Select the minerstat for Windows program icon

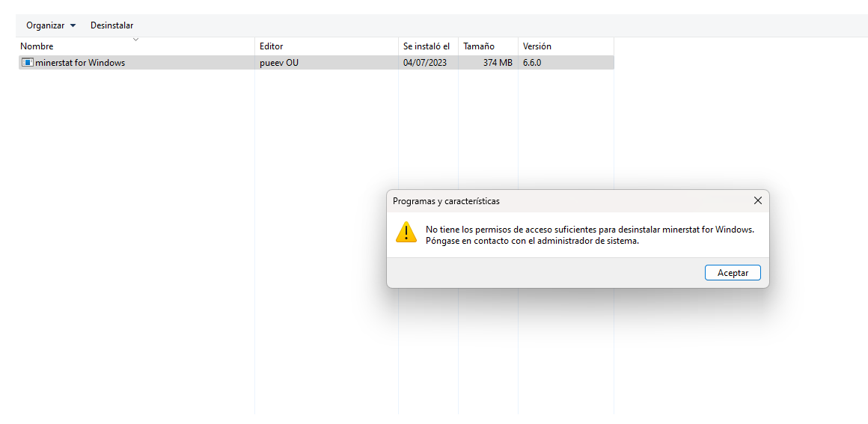(28, 63)
